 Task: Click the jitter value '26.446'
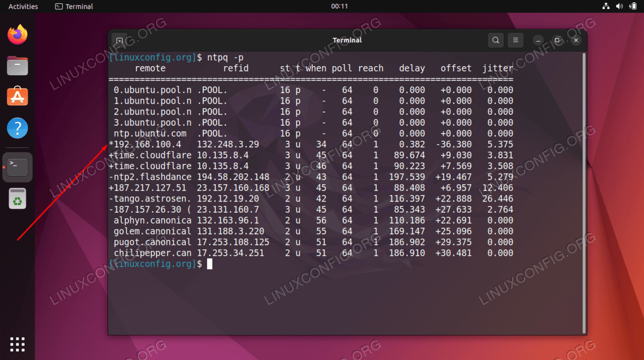[497, 198]
